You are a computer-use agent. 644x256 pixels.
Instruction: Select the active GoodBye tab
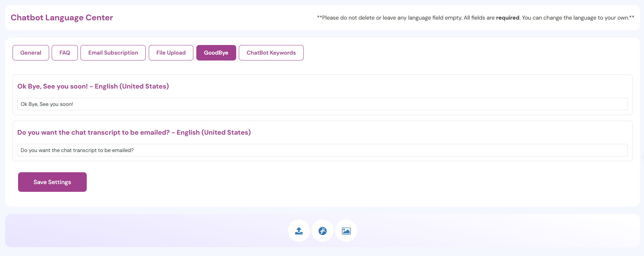216,53
